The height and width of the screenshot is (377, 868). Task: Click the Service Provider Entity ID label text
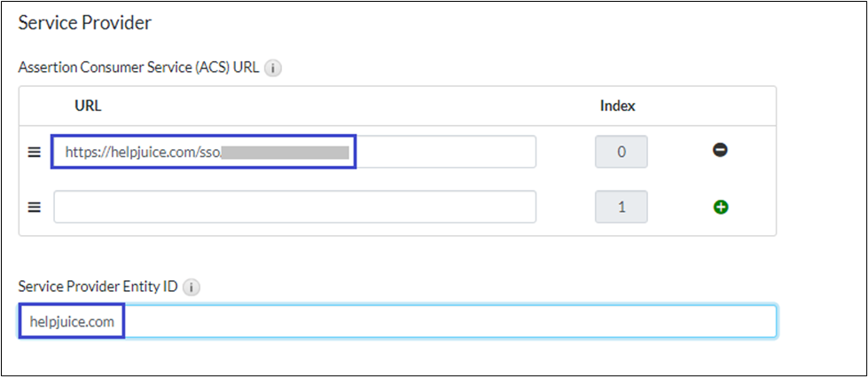99,287
